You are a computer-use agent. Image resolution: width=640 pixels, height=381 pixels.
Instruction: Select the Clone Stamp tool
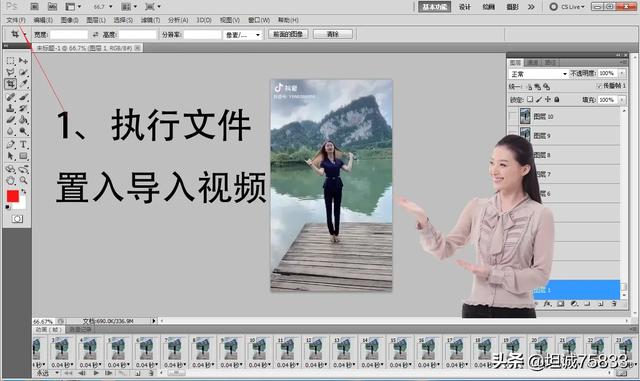click(x=11, y=108)
